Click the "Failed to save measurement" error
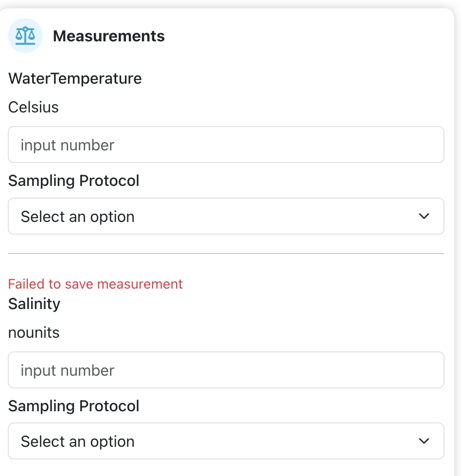The height and width of the screenshot is (476, 461). pos(95,284)
